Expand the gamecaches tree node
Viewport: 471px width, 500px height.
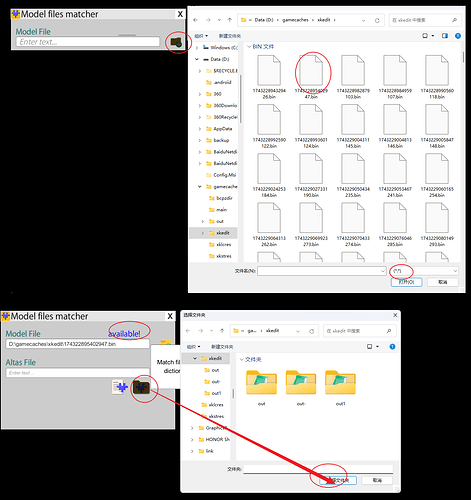coord(200,187)
